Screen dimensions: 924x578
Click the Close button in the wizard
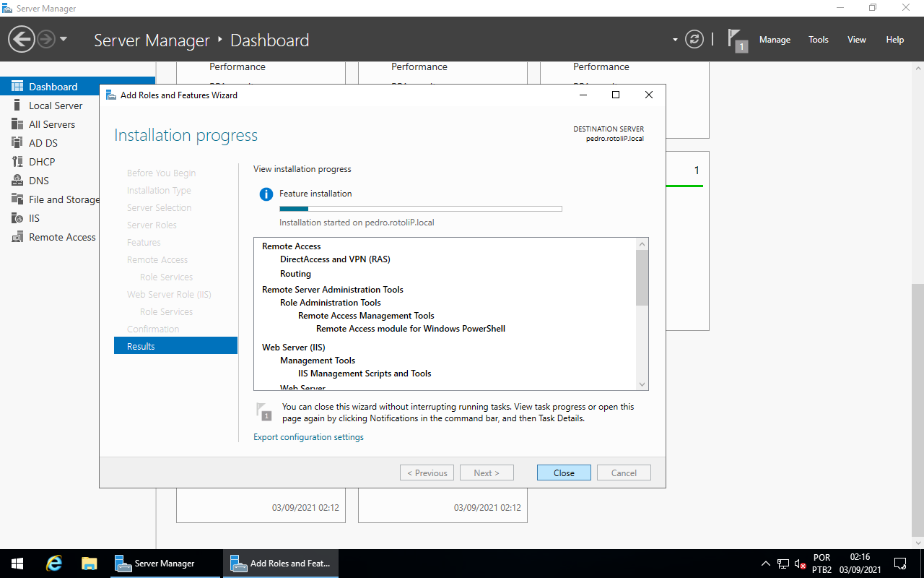[564, 473]
